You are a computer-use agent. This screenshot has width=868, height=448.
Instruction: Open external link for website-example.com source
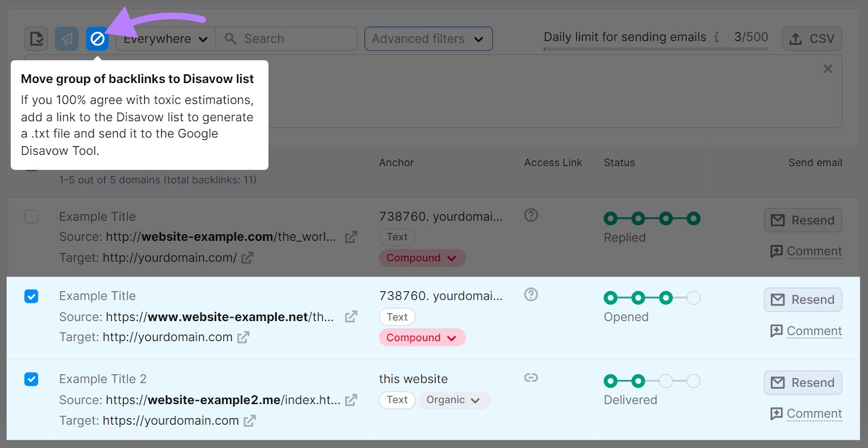351,237
